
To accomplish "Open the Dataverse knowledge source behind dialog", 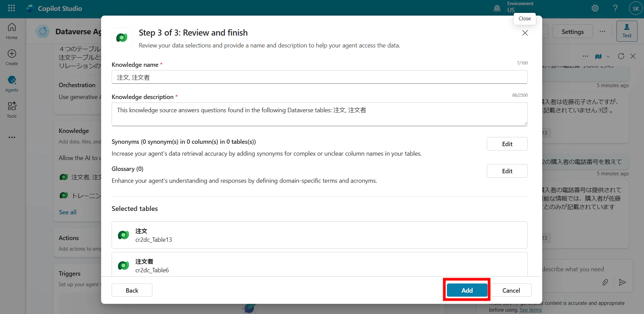I will coord(80,177).
